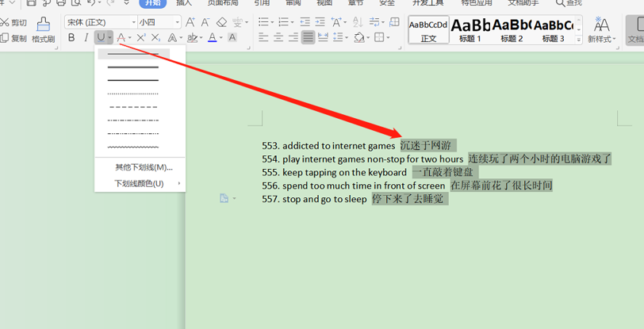Toggle Italic formatting
This screenshot has width=644, height=329.
(86, 38)
